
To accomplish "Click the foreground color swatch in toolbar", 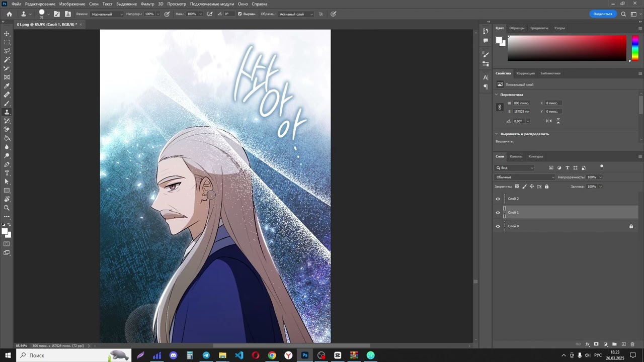I will click(x=5, y=231).
